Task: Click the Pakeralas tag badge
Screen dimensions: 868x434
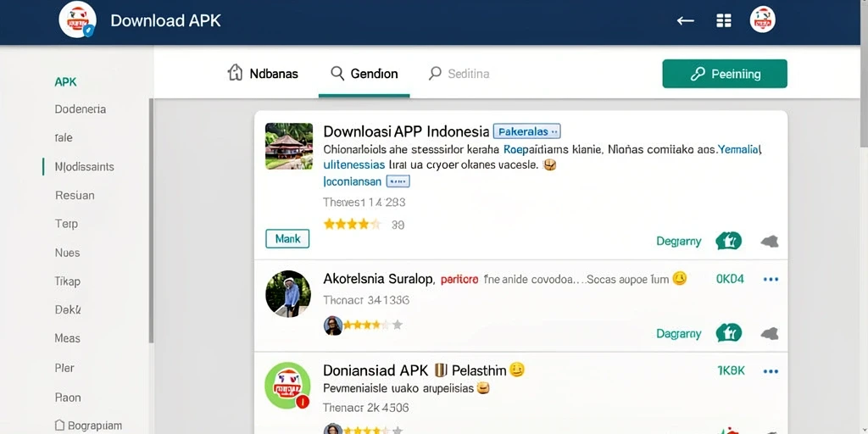Action: click(x=526, y=131)
